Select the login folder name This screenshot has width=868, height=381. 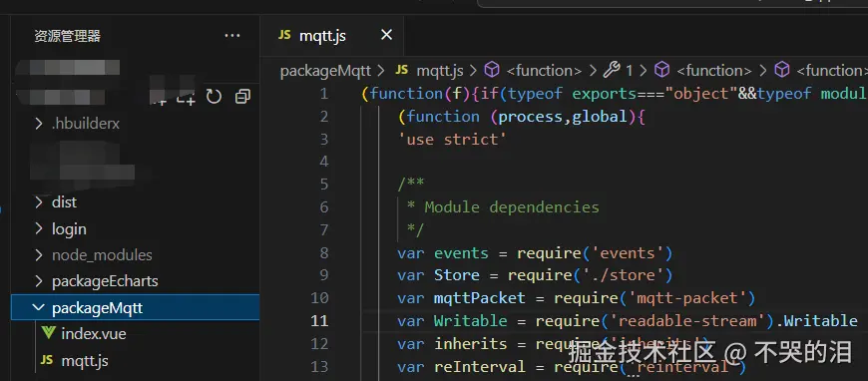point(69,229)
